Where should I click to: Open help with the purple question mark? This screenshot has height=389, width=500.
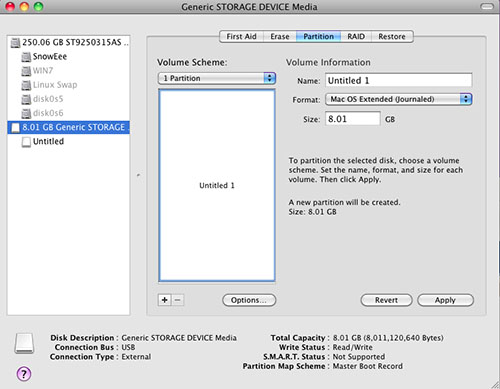pos(24,374)
